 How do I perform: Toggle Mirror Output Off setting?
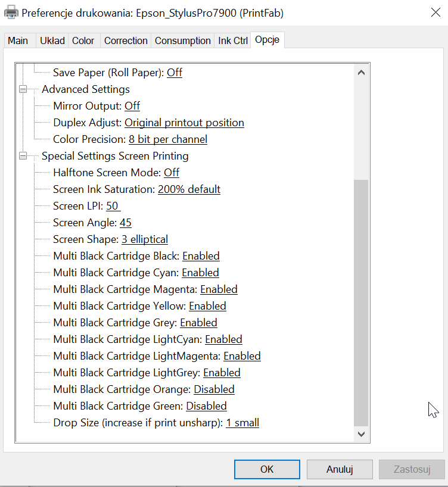tap(132, 106)
